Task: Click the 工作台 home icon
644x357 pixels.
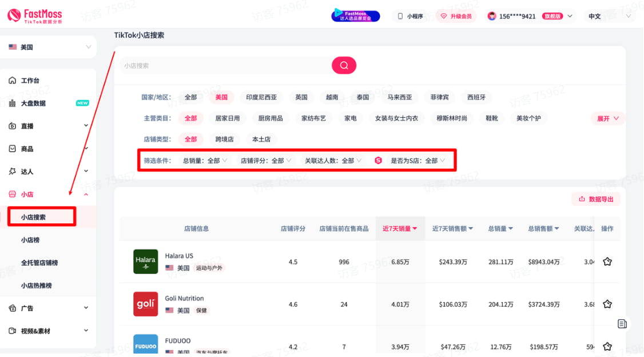Action: pos(13,81)
